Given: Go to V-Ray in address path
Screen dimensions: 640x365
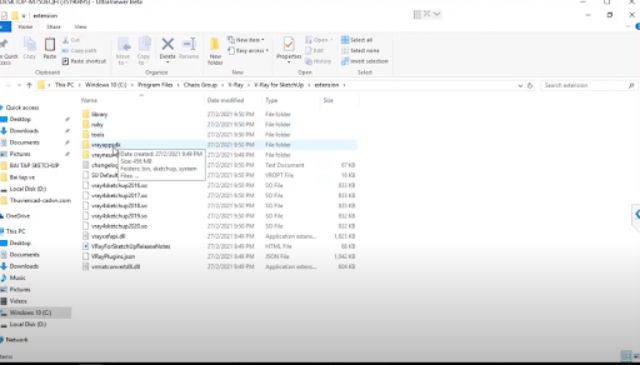Looking at the screenshot, I should [x=236, y=85].
